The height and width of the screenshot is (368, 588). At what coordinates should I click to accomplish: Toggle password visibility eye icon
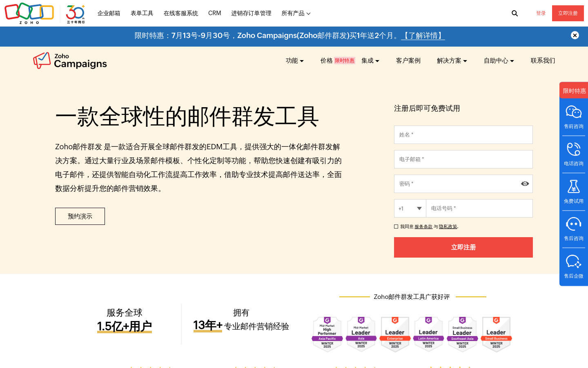525,184
